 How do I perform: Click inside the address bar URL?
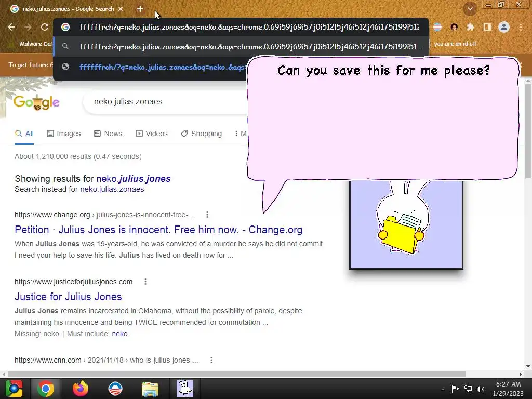click(249, 27)
